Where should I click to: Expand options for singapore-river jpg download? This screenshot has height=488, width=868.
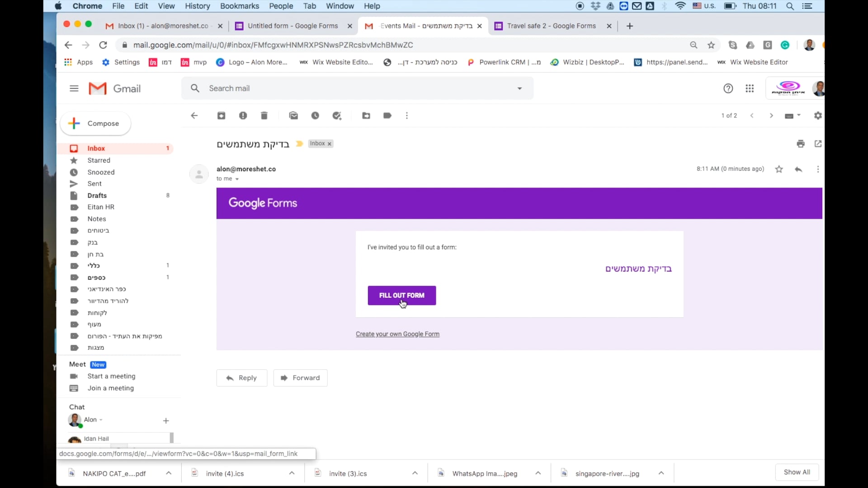pos(661,473)
